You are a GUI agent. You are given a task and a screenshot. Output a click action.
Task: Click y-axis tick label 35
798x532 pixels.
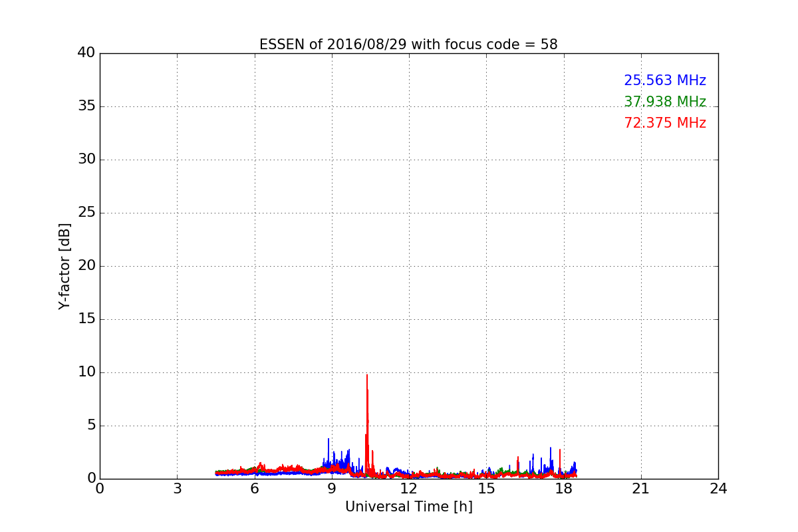click(x=86, y=106)
